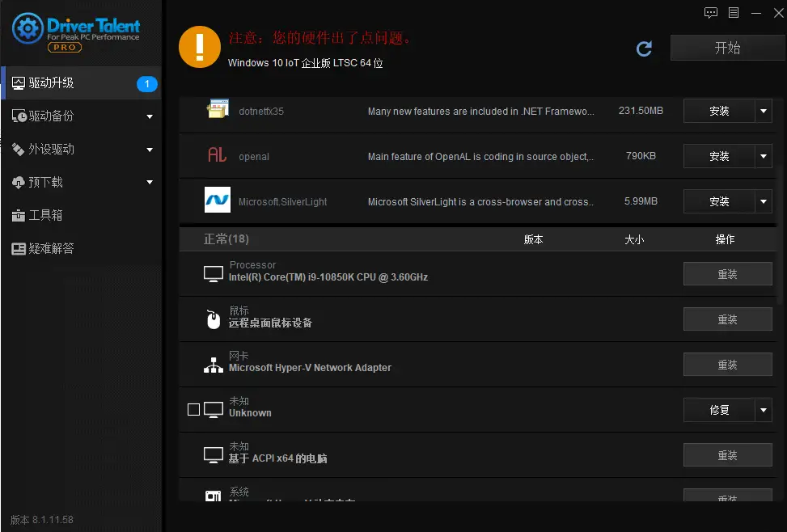
Task: Click the 操作 column header
Action: tap(725, 239)
